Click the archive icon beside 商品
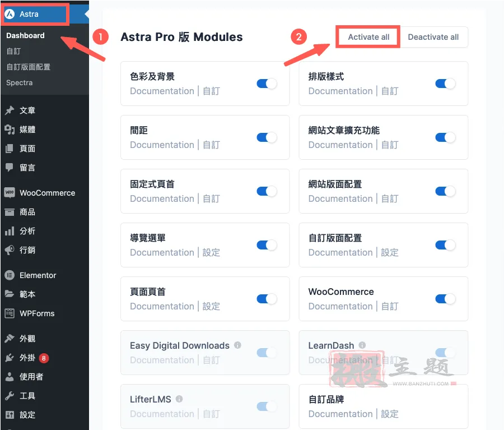The image size is (504, 430). 10,212
